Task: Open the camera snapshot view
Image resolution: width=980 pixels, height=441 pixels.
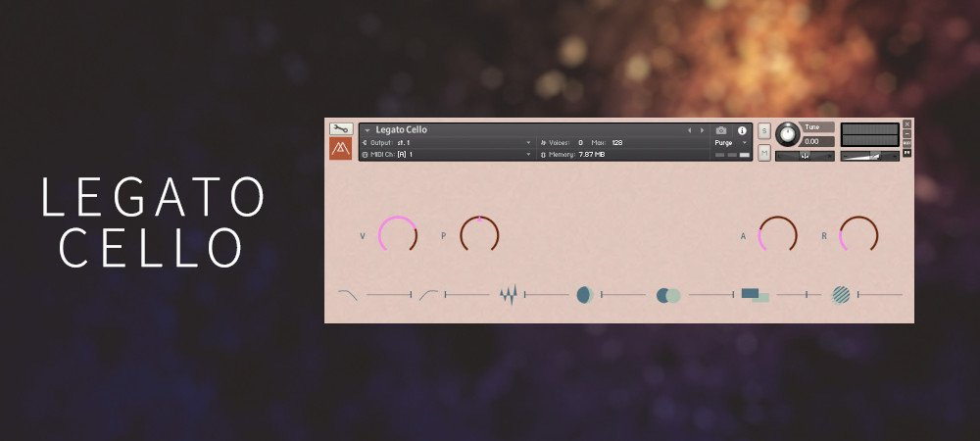Action: (x=721, y=130)
